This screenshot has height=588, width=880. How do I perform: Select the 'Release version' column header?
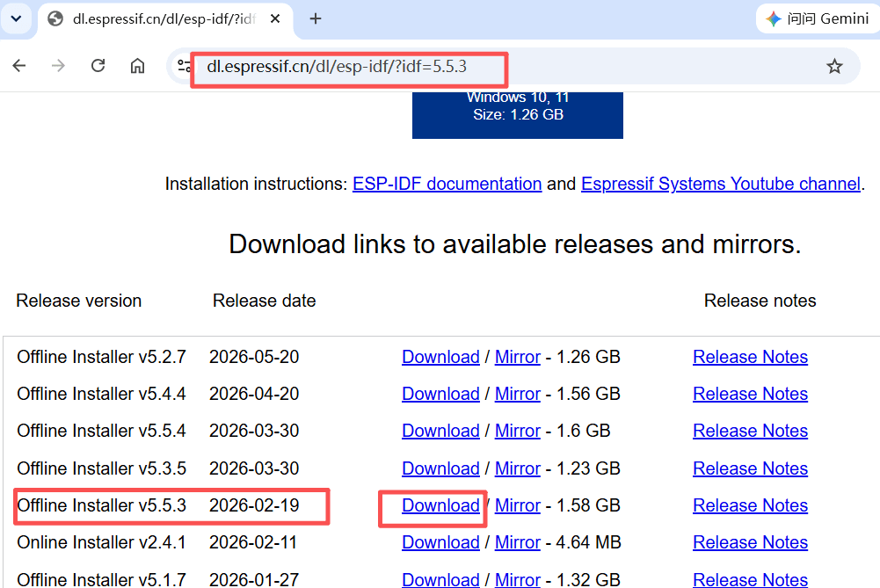click(x=78, y=301)
